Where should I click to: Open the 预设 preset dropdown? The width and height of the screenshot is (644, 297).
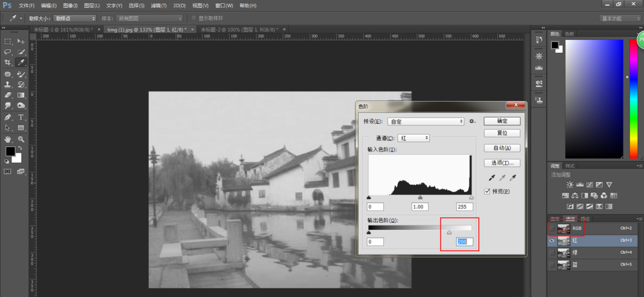point(426,121)
